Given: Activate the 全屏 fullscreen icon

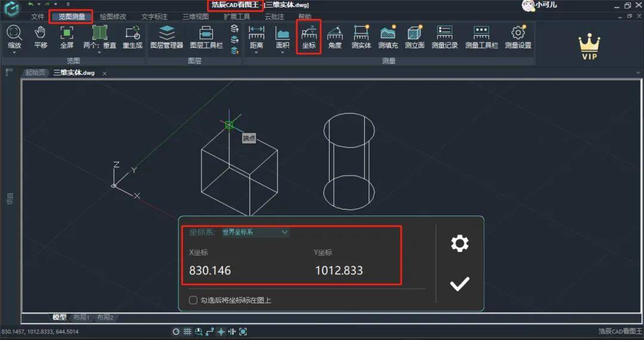Looking at the screenshot, I should (67, 33).
